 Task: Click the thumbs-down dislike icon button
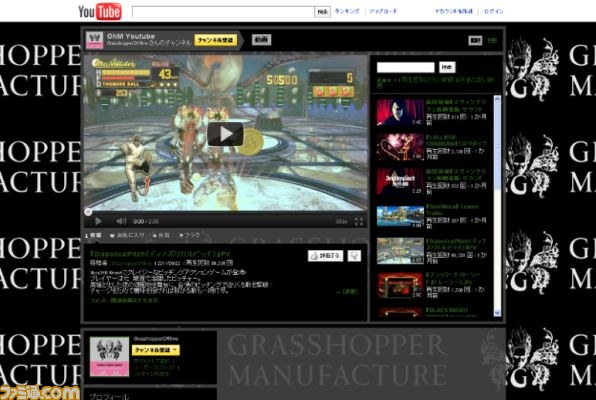pos(354,256)
